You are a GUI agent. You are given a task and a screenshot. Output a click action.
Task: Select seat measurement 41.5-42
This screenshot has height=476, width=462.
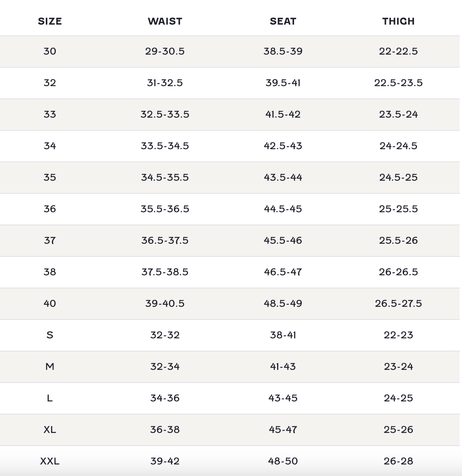tap(283, 114)
